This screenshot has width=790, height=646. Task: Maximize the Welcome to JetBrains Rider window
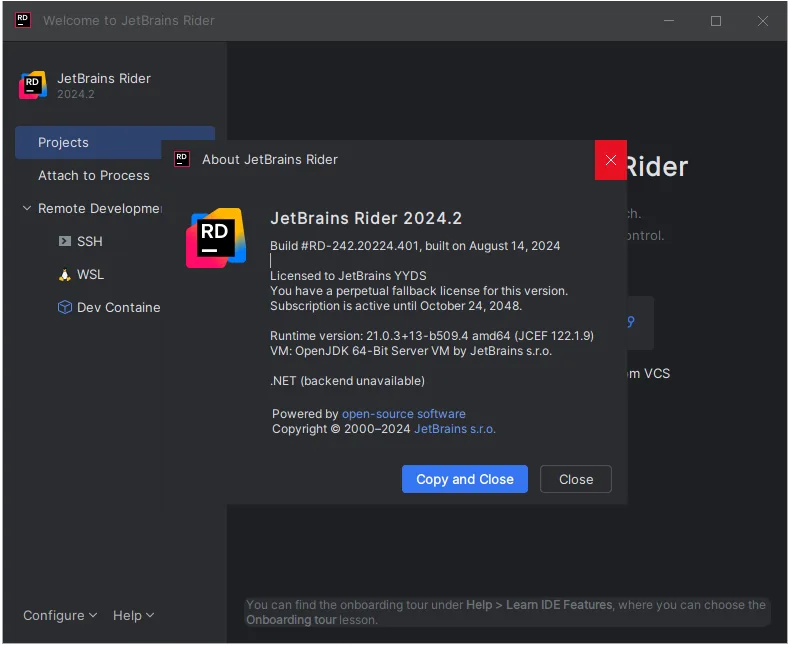point(715,21)
